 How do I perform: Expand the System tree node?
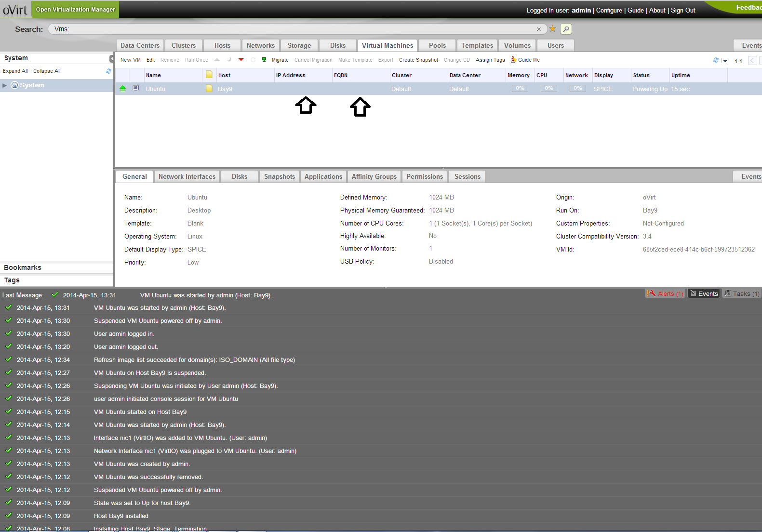5,85
